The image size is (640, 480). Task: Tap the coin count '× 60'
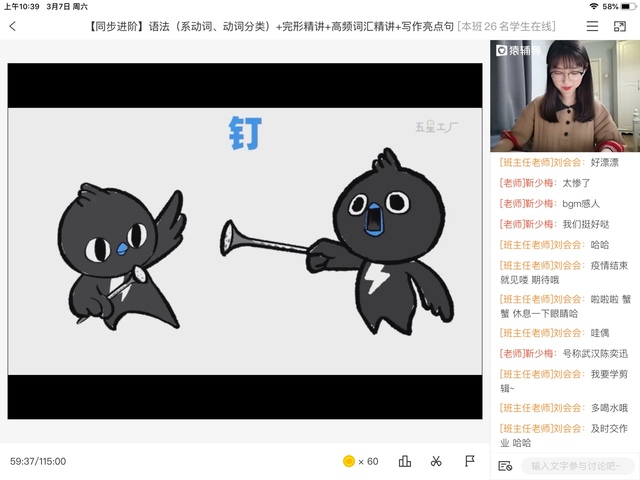(368, 462)
